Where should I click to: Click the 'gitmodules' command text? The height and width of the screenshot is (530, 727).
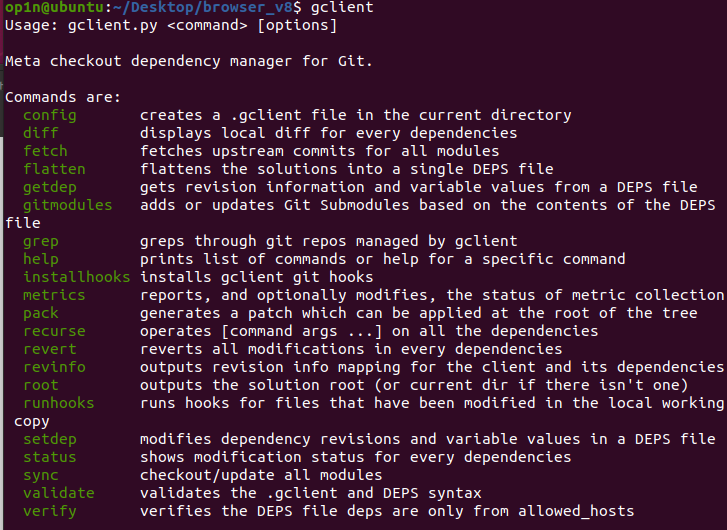click(x=68, y=205)
